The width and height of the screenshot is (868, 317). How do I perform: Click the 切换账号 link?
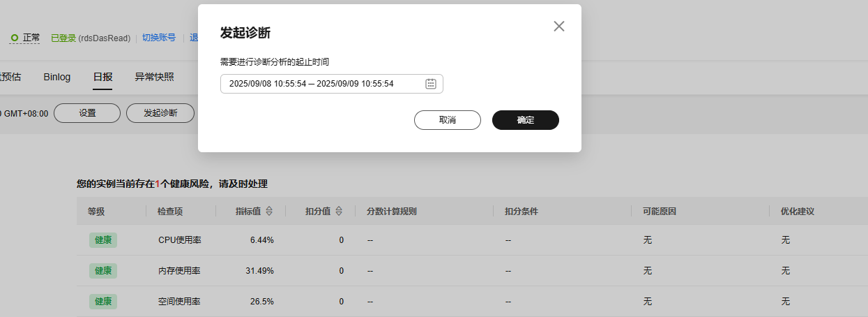(159, 38)
